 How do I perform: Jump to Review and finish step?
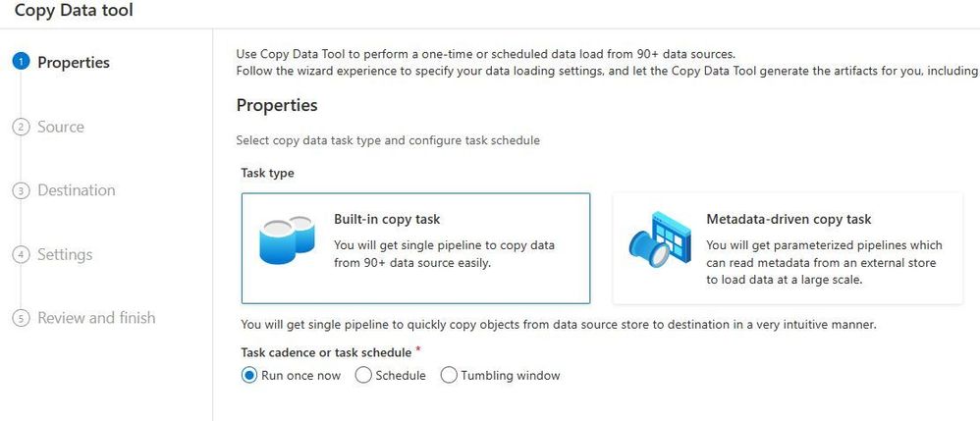(96, 318)
